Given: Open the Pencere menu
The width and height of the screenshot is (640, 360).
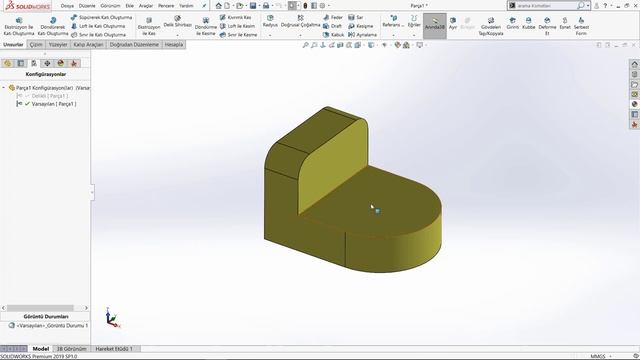Looking at the screenshot, I should pyautogui.click(x=166, y=6).
